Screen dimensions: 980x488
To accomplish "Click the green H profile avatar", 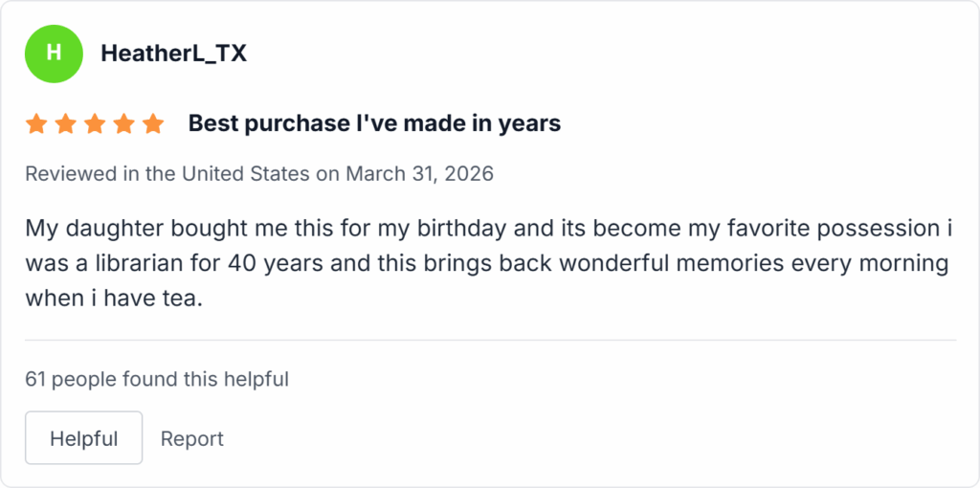I will click(54, 54).
